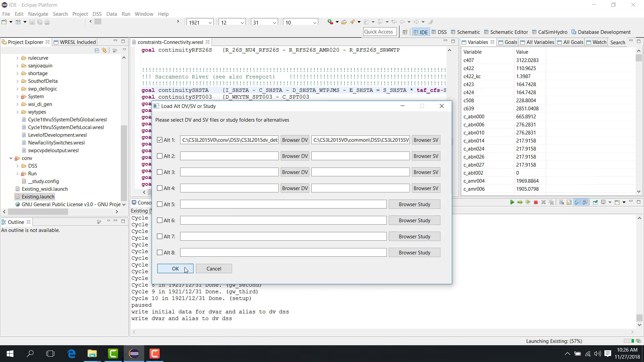
Task: Click the Print icon in toolbar
Action: tap(47, 22)
